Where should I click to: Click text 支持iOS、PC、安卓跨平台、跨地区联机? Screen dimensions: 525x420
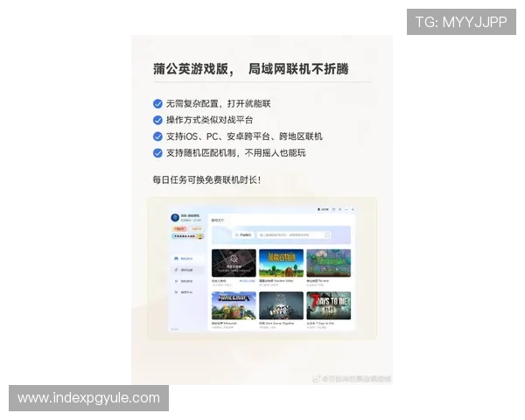coord(244,136)
